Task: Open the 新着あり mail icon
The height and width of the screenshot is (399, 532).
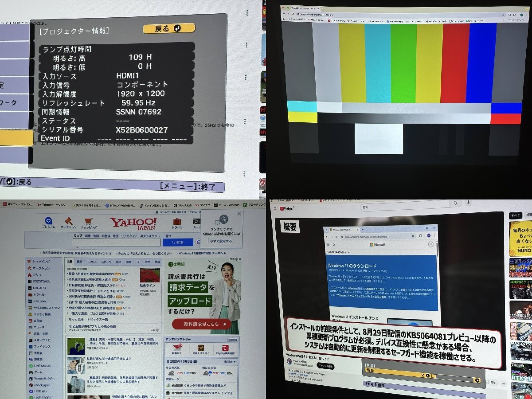Action: (x=176, y=349)
